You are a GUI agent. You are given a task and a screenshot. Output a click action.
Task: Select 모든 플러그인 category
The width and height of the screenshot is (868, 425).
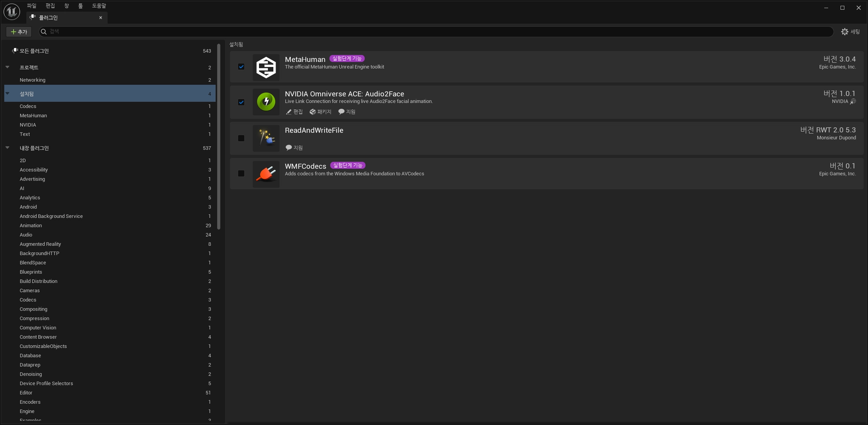point(110,51)
